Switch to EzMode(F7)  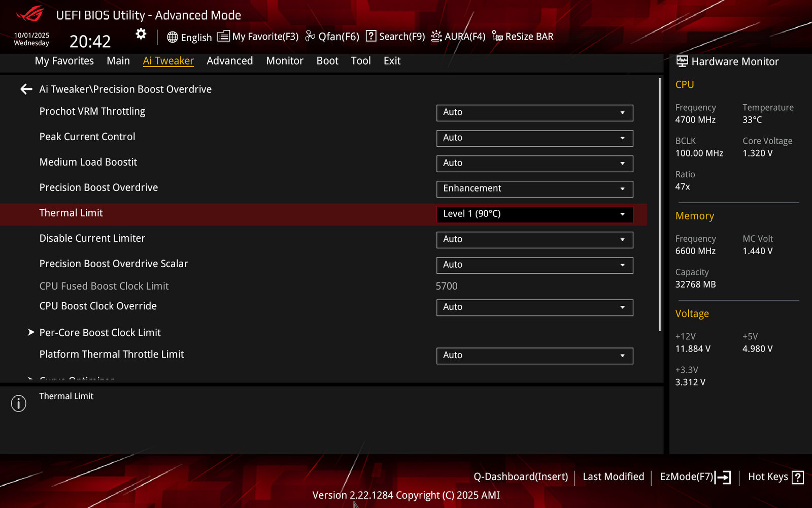click(695, 477)
